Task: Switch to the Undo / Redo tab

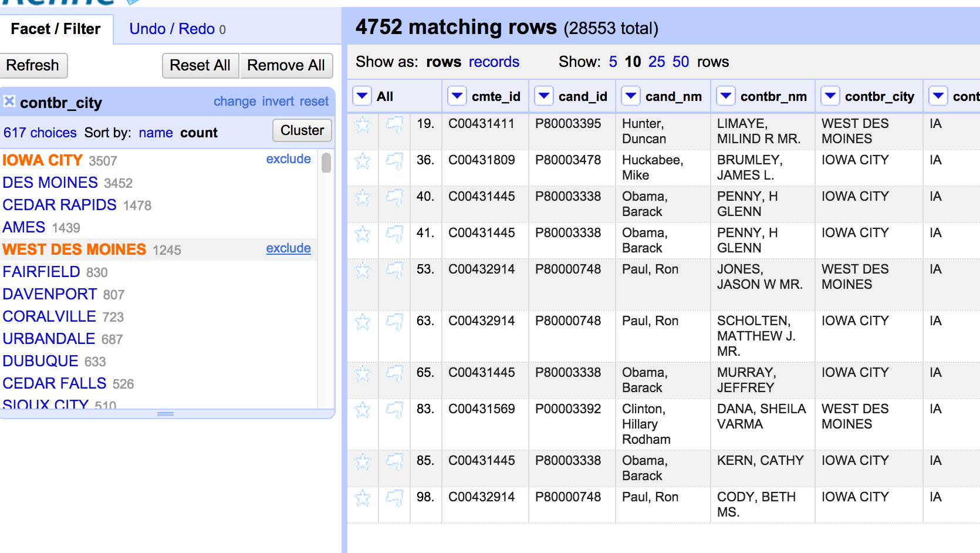Action: pyautogui.click(x=177, y=29)
